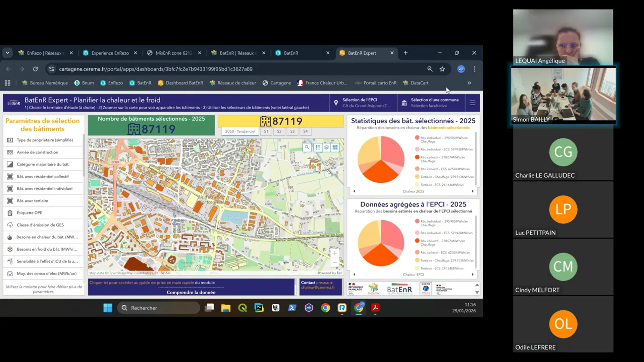The width and height of the screenshot is (644, 362).
Task: Open the map search tool
Action: 307,147
